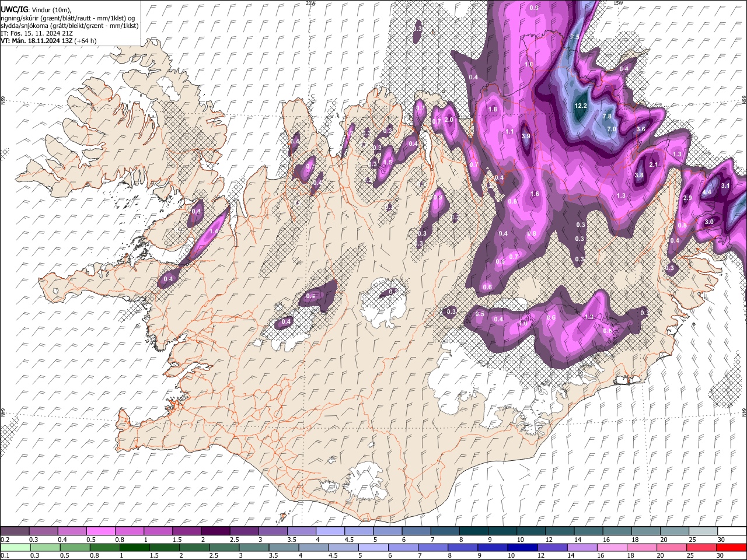Select the 1.1 precipitation value label

(509, 132)
